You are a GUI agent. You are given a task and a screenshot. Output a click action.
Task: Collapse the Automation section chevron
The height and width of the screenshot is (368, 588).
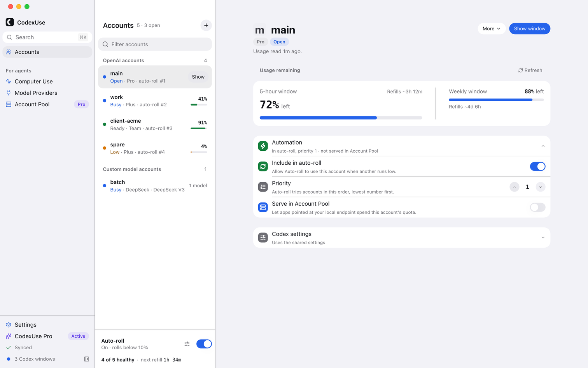(543, 146)
